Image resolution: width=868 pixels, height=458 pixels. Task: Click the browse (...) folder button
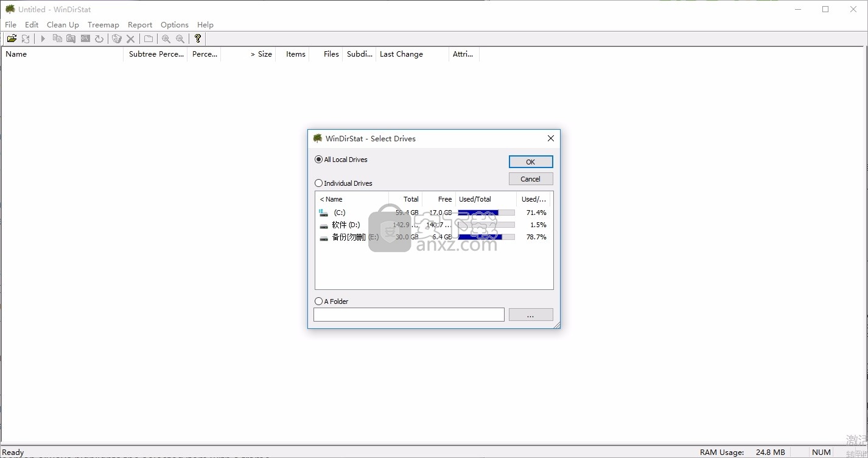click(x=531, y=315)
